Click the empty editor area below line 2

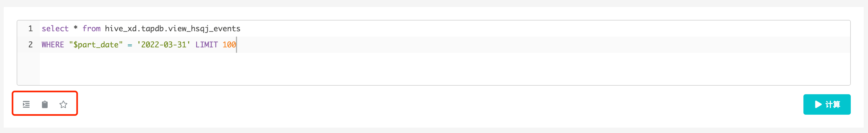tap(404, 69)
